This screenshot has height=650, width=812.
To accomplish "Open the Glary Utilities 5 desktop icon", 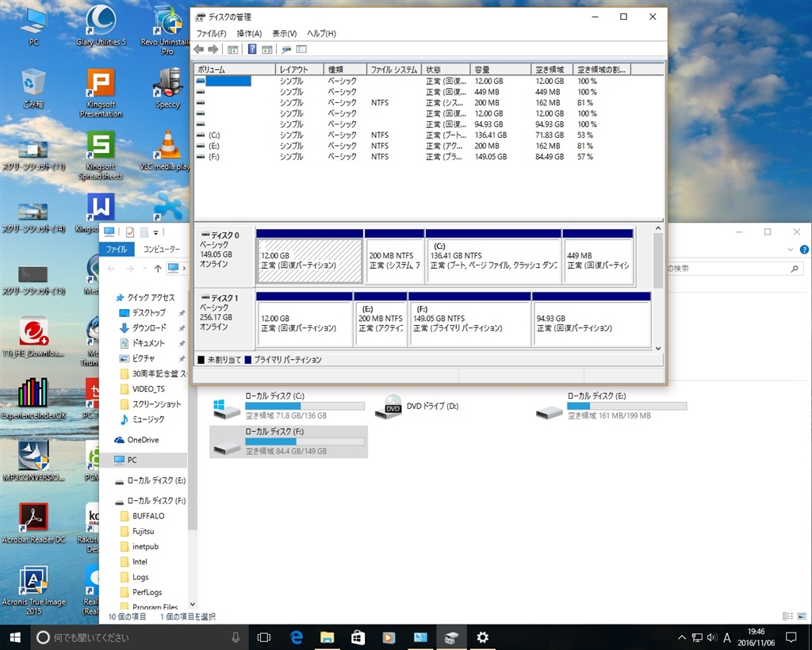I will click(x=101, y=21).
